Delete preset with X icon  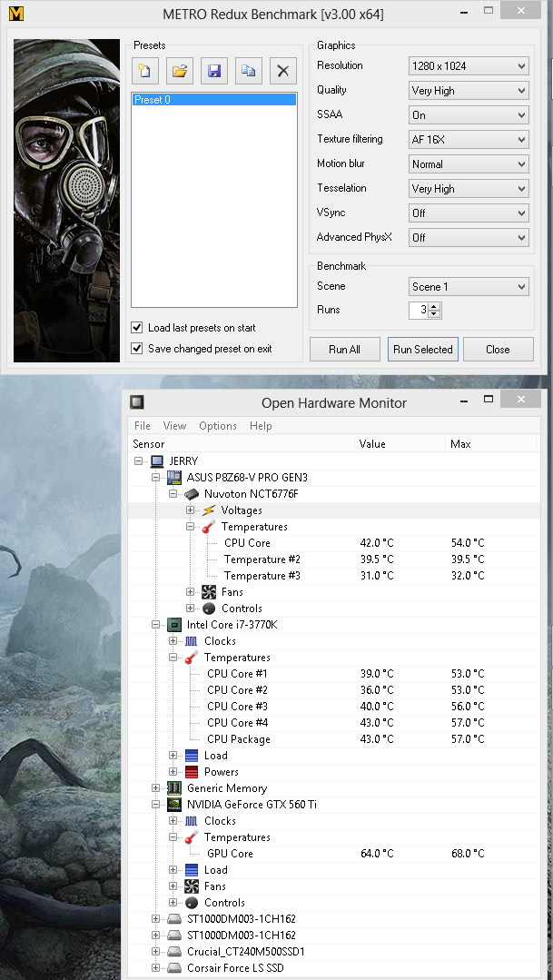tap(283, 71)
